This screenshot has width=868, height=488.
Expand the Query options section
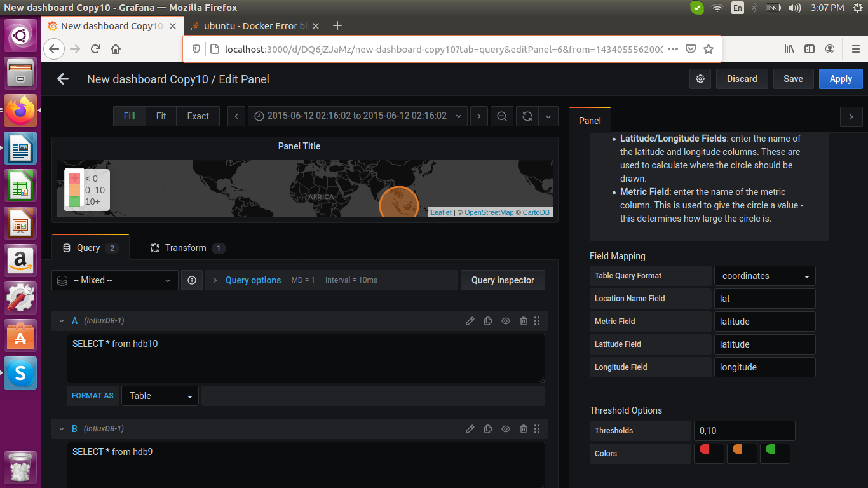pyautogui.click(x=254, y=280)
